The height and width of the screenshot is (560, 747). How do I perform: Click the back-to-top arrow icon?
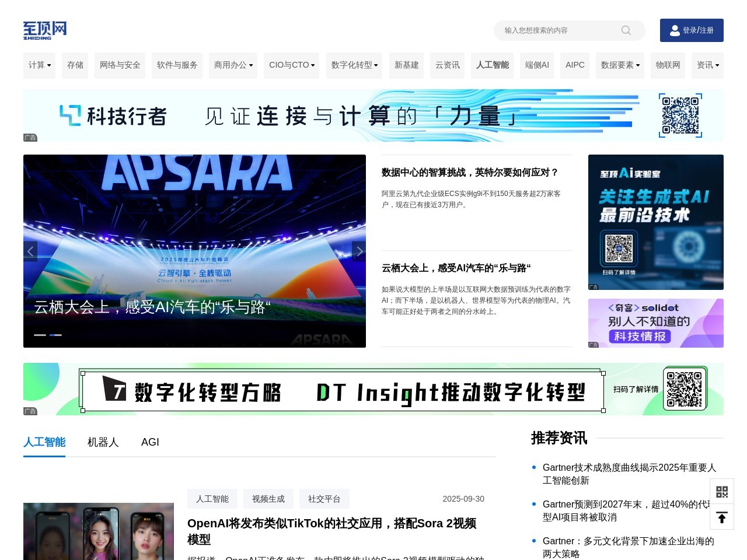tap(722, 517)
